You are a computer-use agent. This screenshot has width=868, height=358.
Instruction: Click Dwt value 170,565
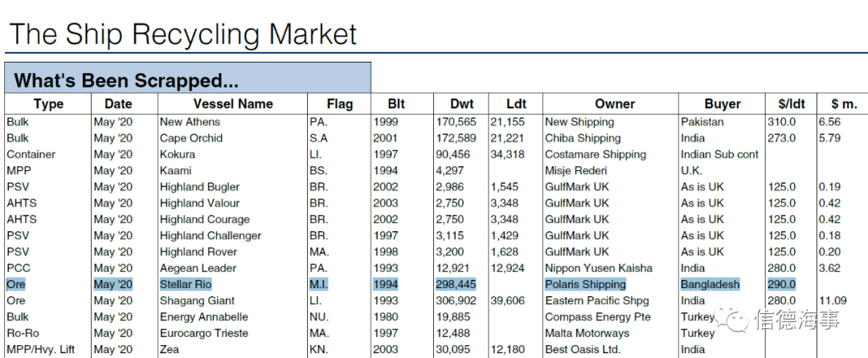(x=457, y=122)
